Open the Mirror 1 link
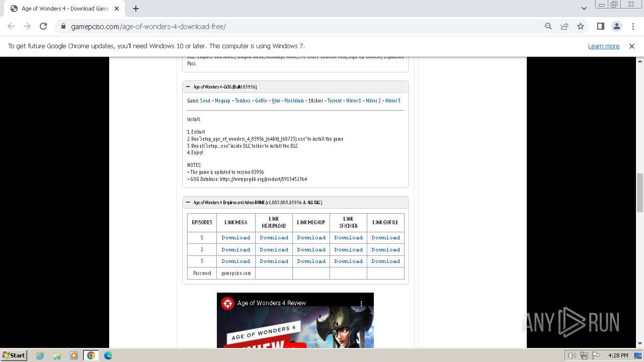644x362 pixels. pos(354,101)
